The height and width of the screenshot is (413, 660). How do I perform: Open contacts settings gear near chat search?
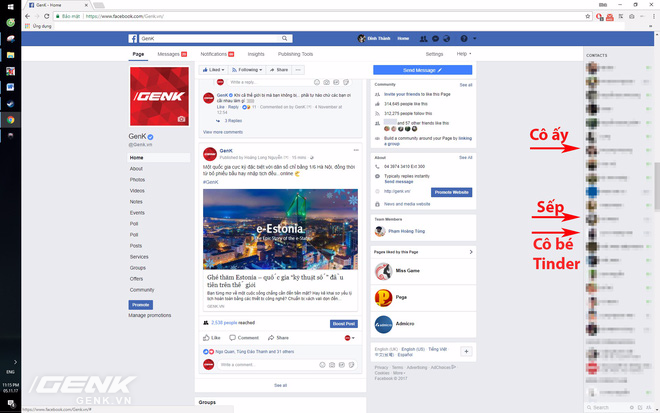pyautogui.click(x=631, y=408)
